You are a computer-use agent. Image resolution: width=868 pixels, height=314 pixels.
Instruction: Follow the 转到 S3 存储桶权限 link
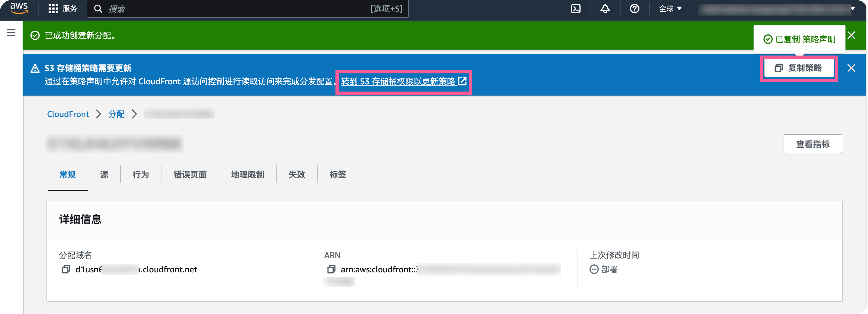pyautogui.click(x=404, y=81)
